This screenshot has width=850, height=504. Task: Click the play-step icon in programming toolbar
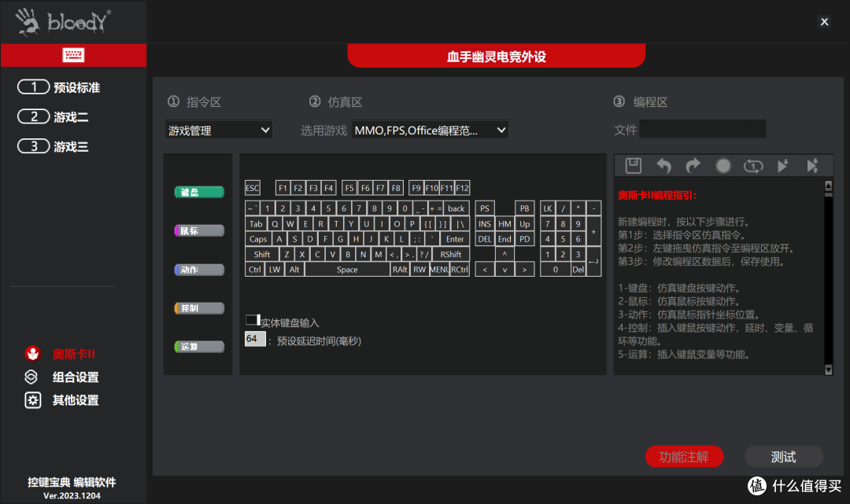pyautogui.click(x=782, y=166)
